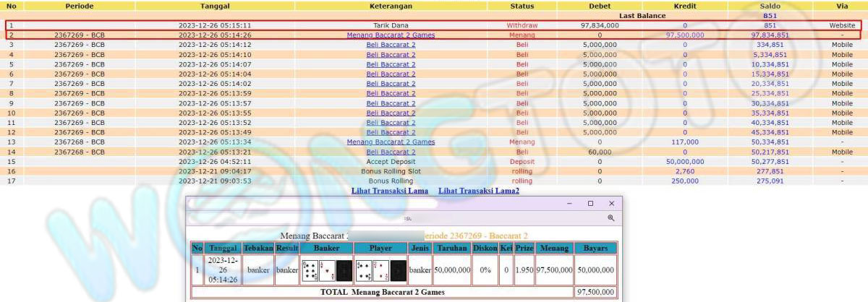Open the Lihat Transaksi Lama2 link
The height and width of the screenshot is (302, 868).
point(479,191)
